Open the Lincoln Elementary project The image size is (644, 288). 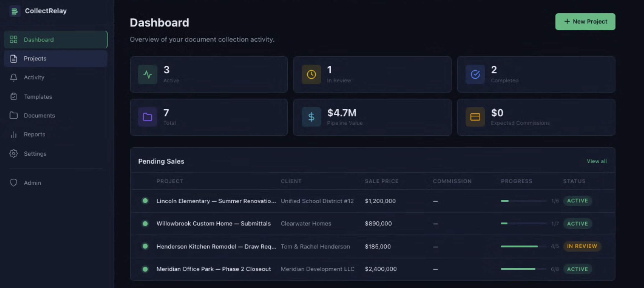[216, 201]
